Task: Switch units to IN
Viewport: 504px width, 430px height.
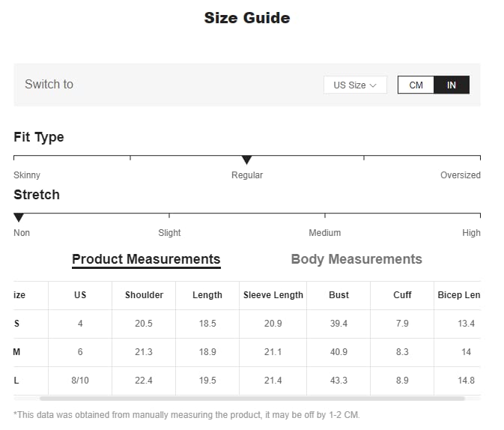Action: tap(452, 85)
